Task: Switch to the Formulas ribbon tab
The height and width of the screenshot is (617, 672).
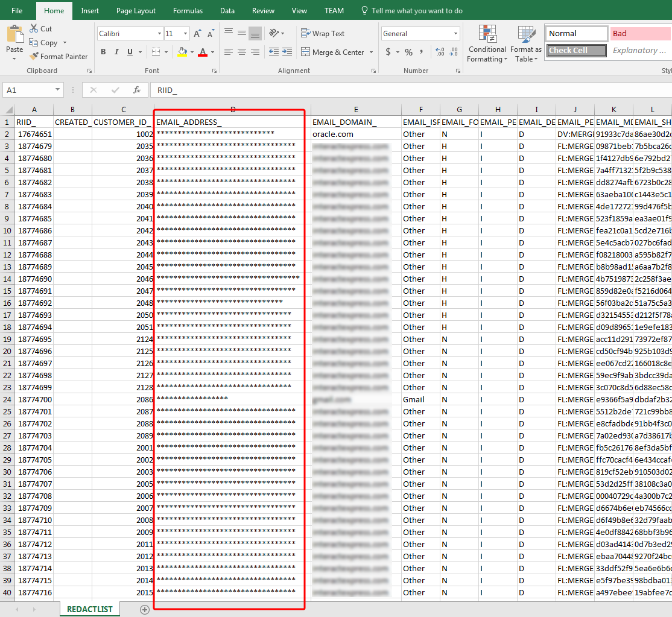Action: (188, 10)
